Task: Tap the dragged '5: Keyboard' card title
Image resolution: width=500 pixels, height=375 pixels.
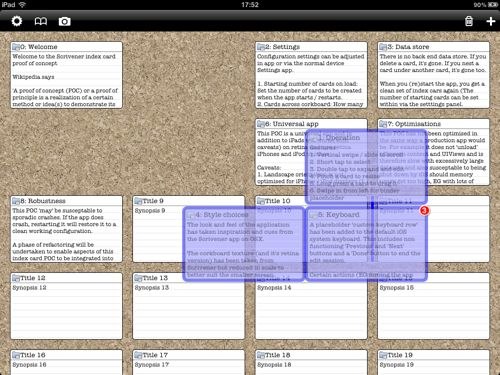Action: pyautogui.click(x=339, y=215)
